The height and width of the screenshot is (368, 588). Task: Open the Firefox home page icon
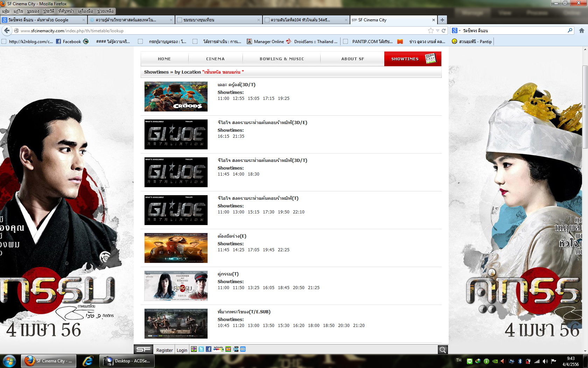click(582, 30)
